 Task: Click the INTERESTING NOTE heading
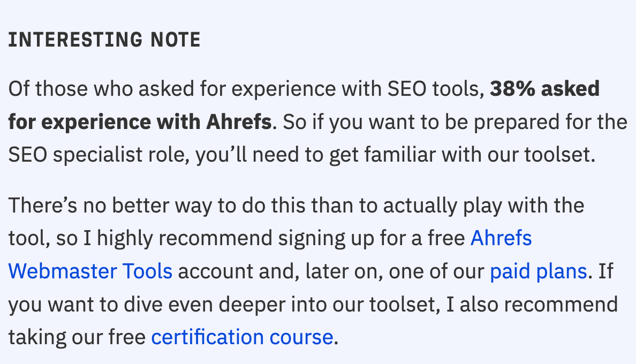click(104, 40)
